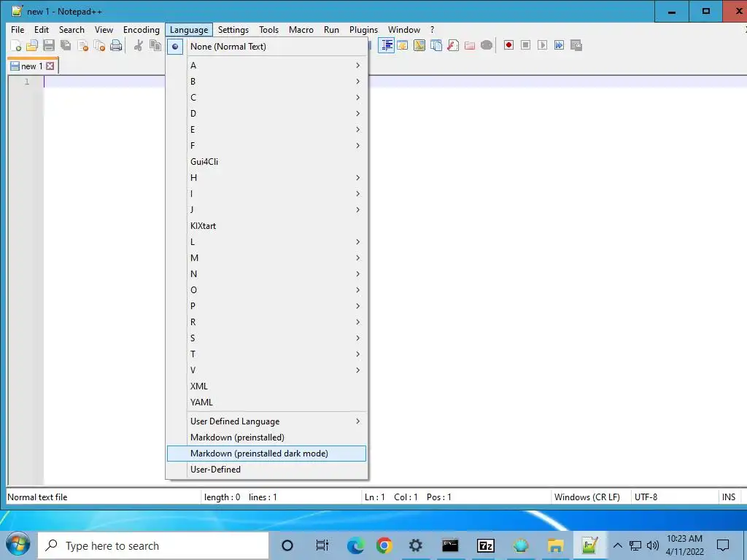The image size is (747, 560).
Task: Choose KIXtart from the Language menu
Action: (267, 226)
